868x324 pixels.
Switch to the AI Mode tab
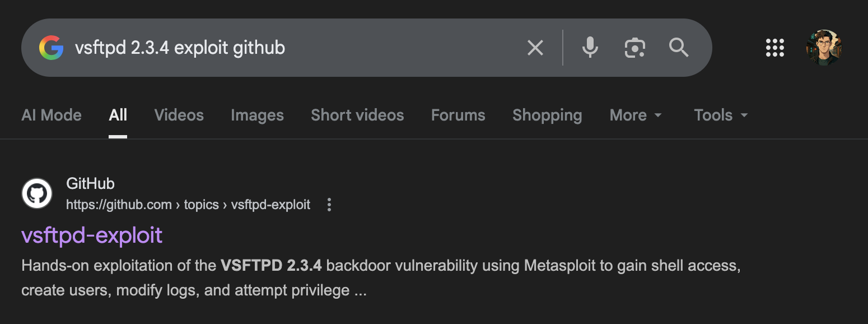52,115
